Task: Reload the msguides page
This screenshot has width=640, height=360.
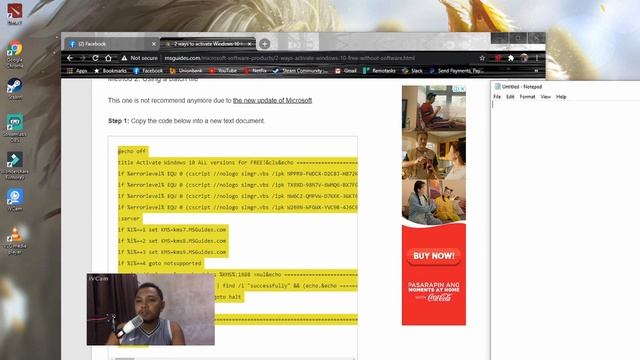Action: point(95,58)
